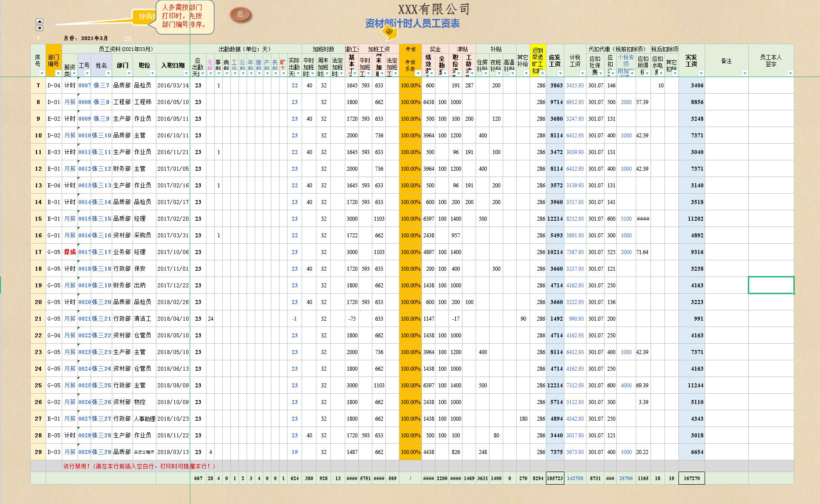
Task: Select net pay value 11244
Action: click(692, 386)
